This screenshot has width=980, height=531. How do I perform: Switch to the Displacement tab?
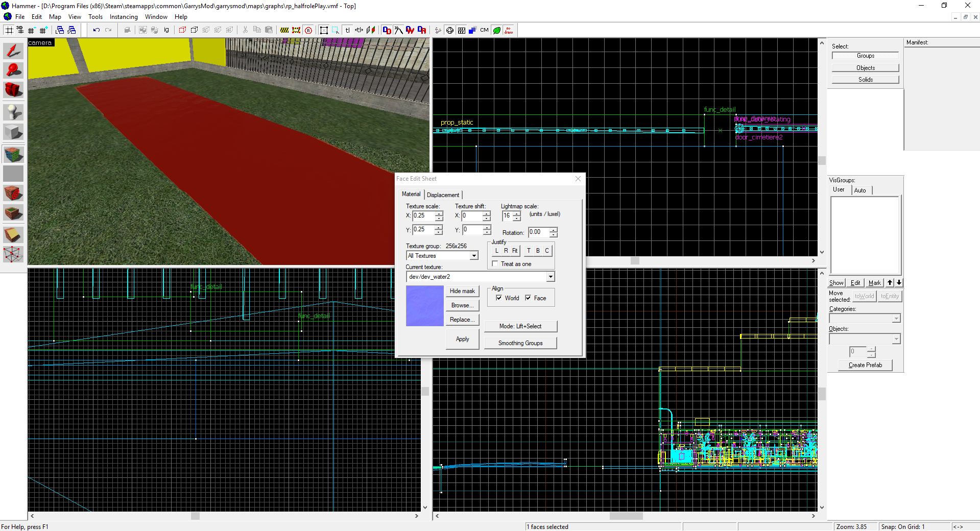pyautogui.click(x=443, y=195)
